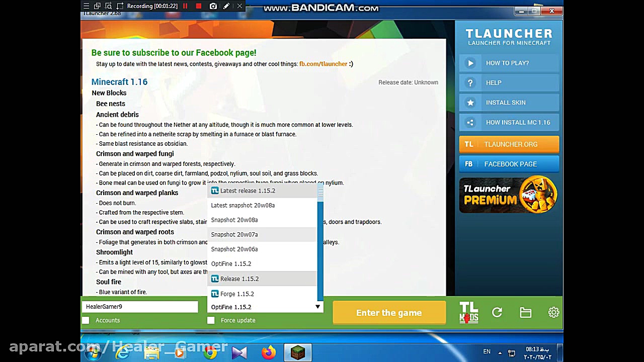Click the star icon beside INSTALL SKIN
This screenshot has height=362, width=644.
click(470, 103)
